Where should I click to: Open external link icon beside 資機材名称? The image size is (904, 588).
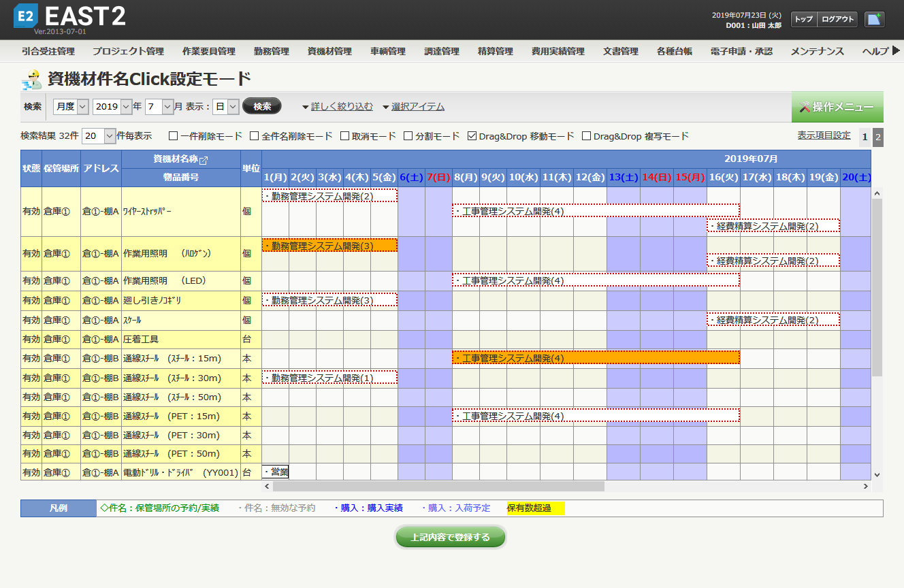[203, 160]
